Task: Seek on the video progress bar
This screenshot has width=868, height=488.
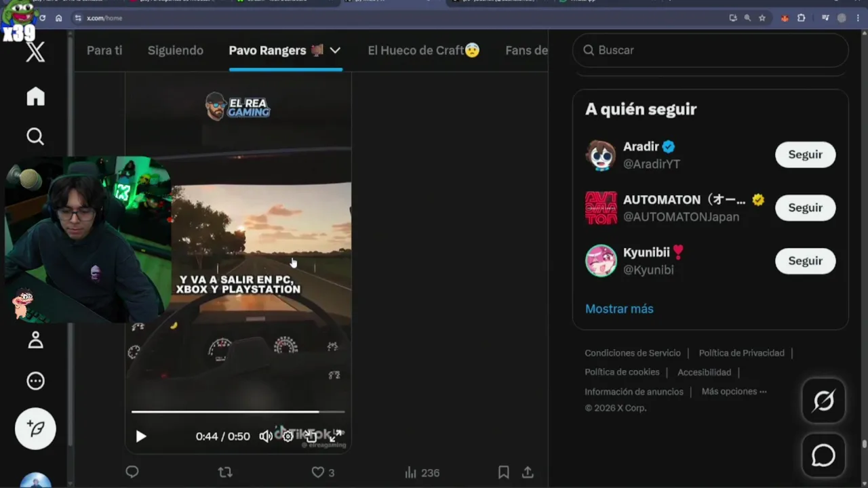Action: tap(238, 411)
